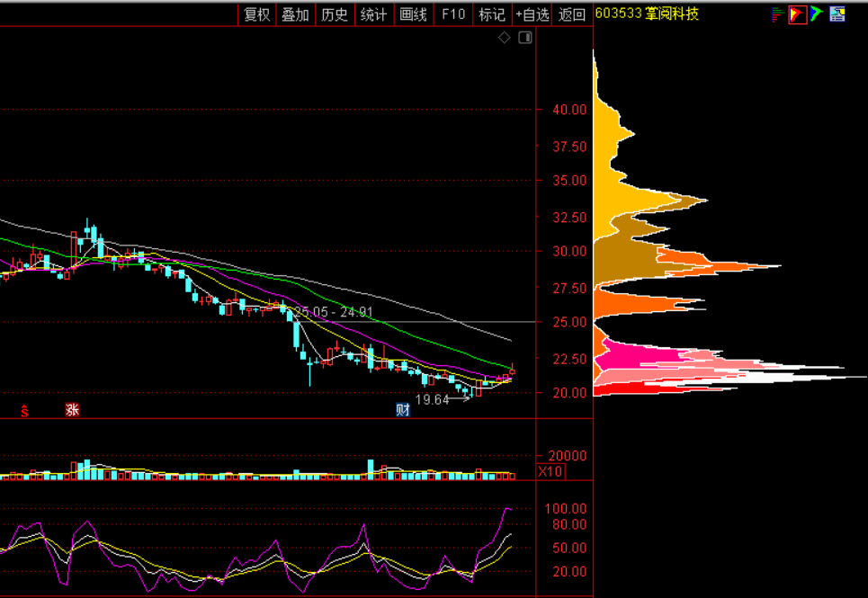The height and width of the screenshot is (598, 868).
Task: Expand the 画线 drawing tools menu
Action: tap(413, 14)
